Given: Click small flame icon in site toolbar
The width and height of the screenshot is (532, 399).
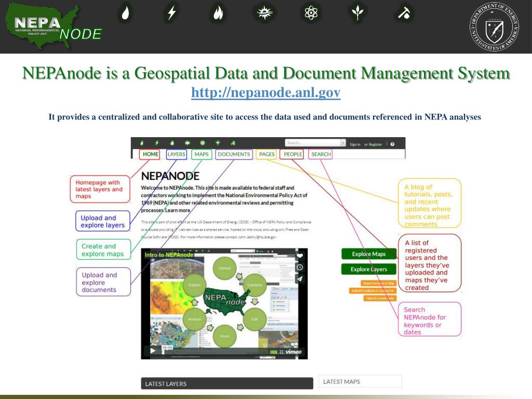Looking at the screenshot, I should coord(172,143).
